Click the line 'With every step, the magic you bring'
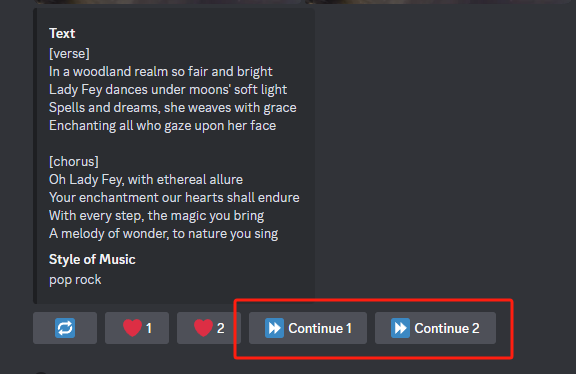576x374 pixels. tap(156, 216)
